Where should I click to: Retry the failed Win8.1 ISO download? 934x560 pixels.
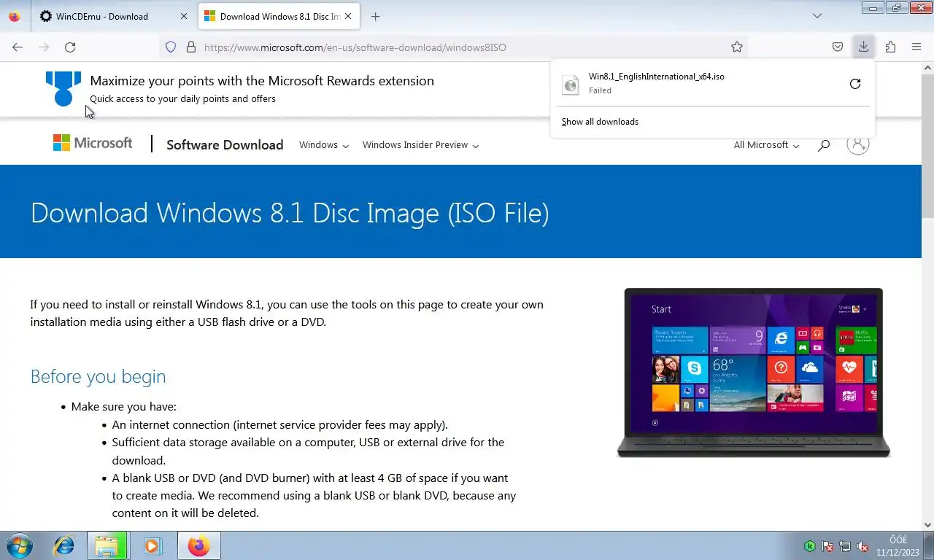[855, 84]
